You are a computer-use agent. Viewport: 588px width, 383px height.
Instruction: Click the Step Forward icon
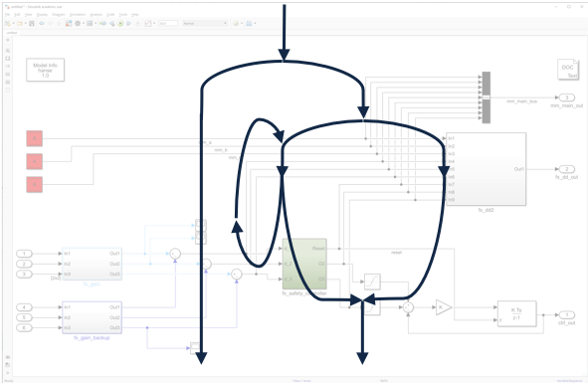click(128, 23)
